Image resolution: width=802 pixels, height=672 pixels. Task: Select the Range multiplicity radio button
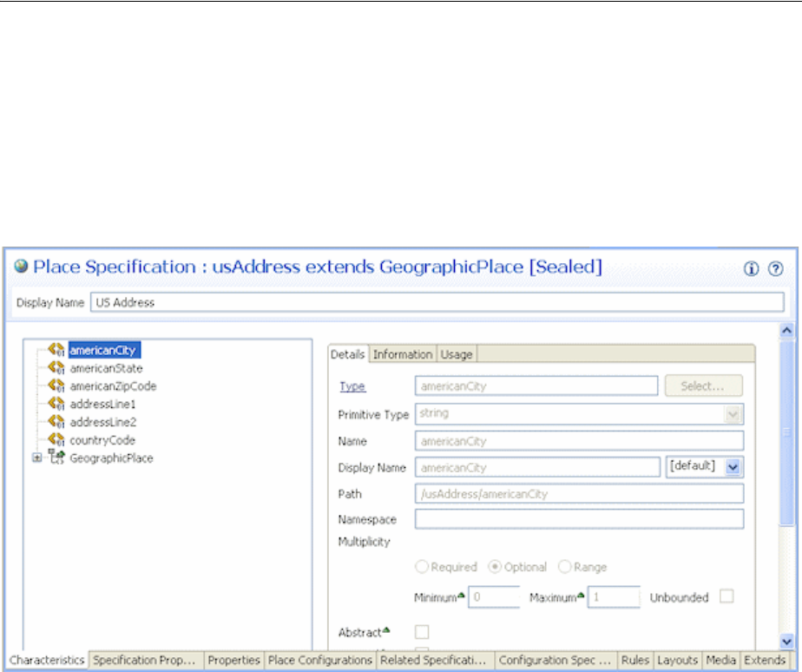[x=564, y=567]
